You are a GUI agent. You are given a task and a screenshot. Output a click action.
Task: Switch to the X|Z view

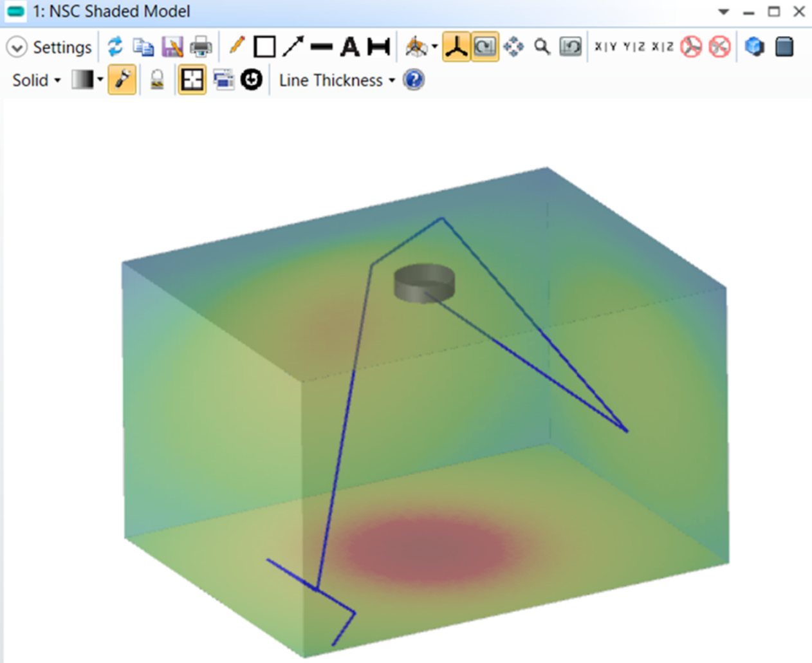(662, 46)
